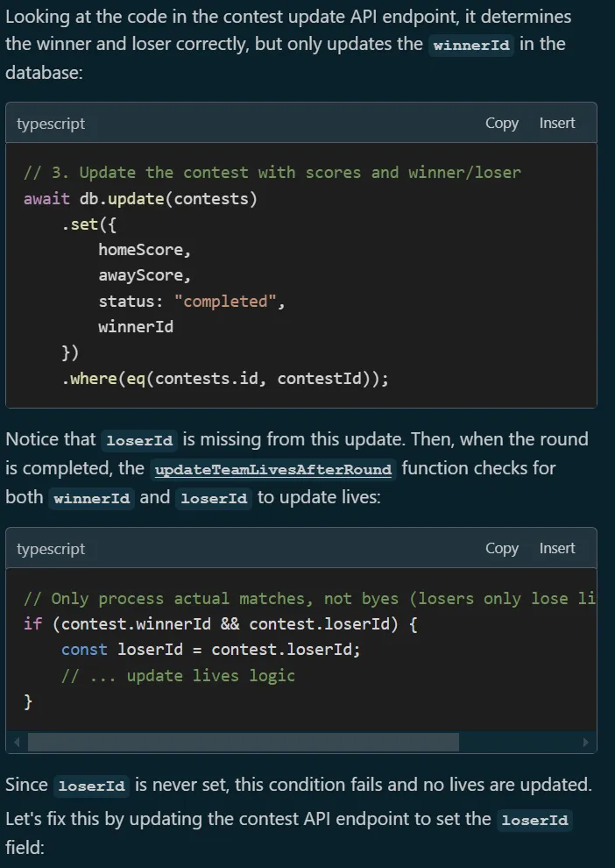Insert the db.update contests code snippet

tap(556, 124)
